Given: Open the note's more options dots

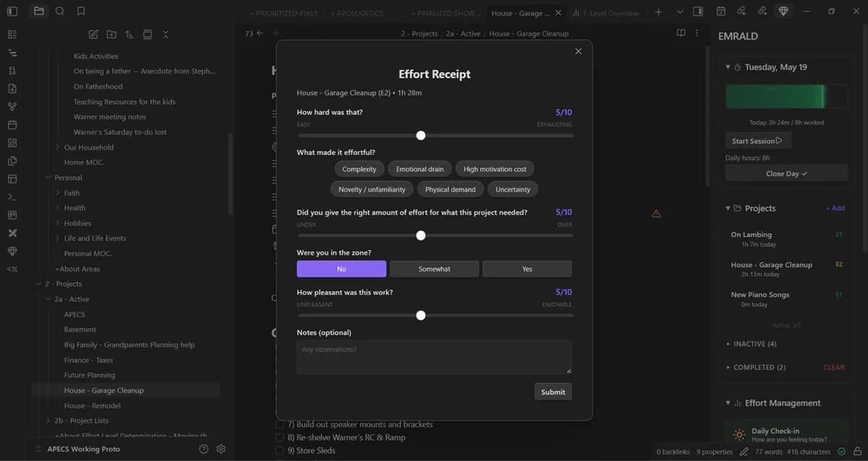Looking at the screenshot, I should click(x=697, y=33).
